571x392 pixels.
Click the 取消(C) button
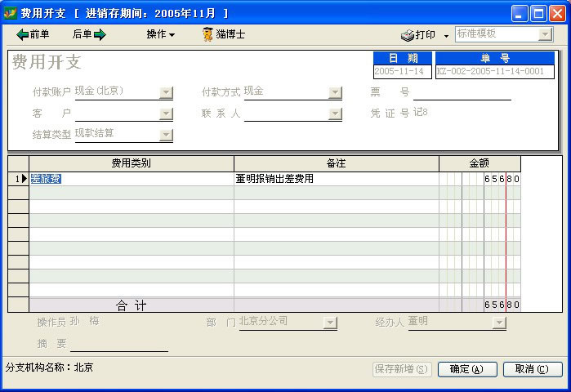[x=532, y=369]
